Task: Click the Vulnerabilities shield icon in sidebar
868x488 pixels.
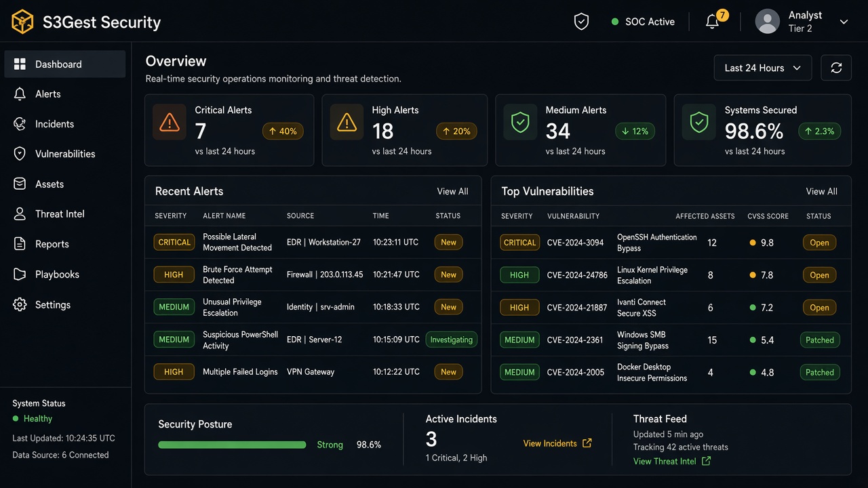Action: (20, 154)
